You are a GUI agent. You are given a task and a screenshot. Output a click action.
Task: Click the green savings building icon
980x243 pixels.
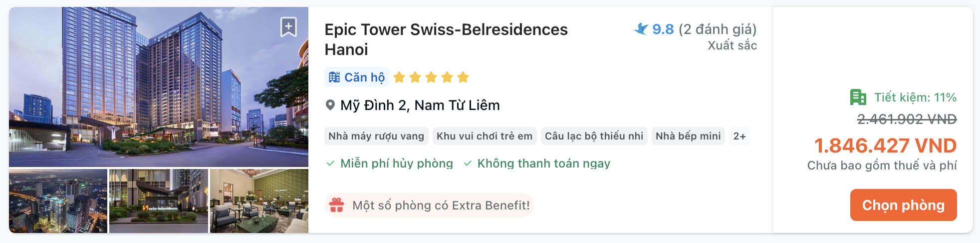(858, 97)
